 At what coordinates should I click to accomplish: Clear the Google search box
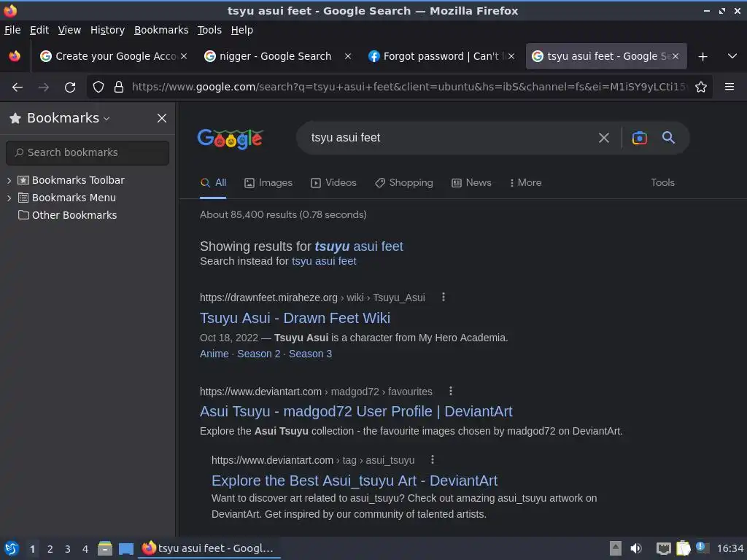603,138
